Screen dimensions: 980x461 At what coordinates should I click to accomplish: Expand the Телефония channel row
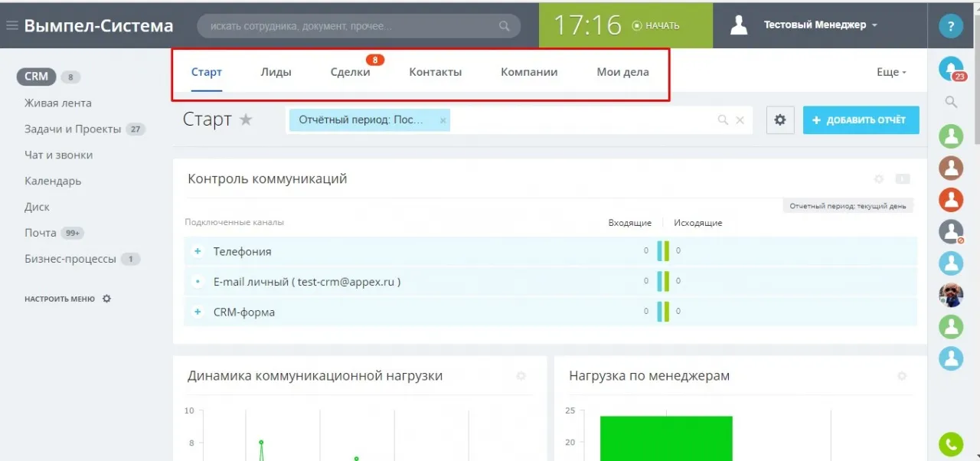[197, 251]
